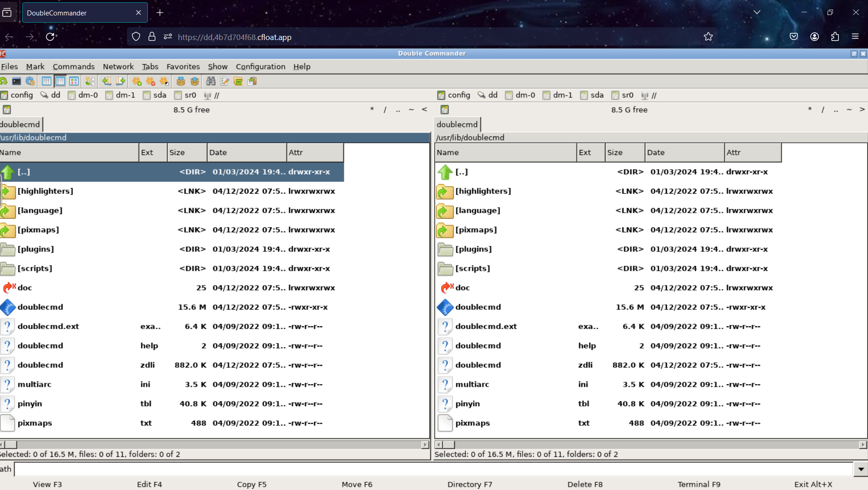This screenshot has height=490, width=868.
Task: Click the Copy F5 button
Action: tap(252, 484)
